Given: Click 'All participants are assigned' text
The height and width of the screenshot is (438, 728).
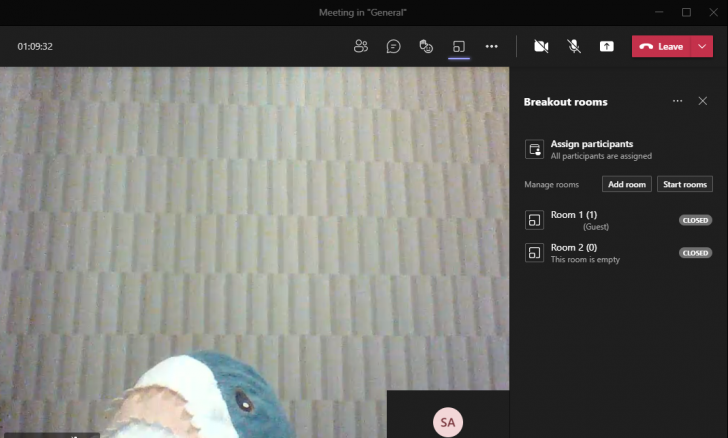Looking at the screenshot, I should 601,156.
